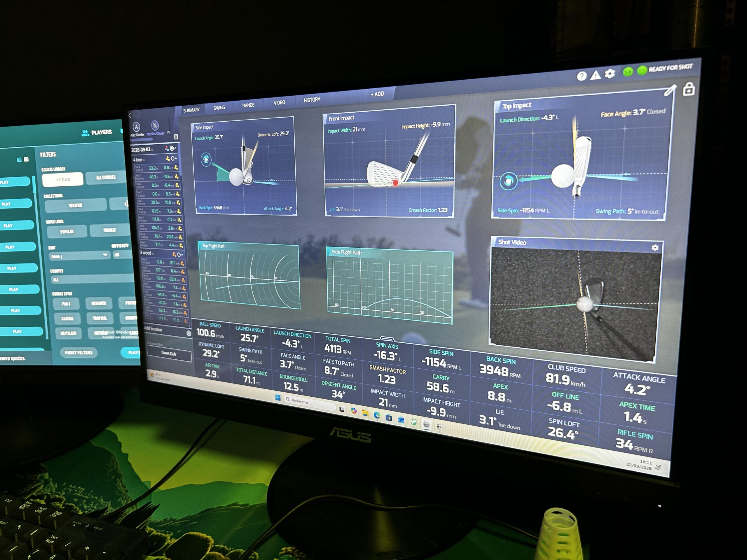Select player avatar Alex Gardie

pyautogui.click(x=137, y=127)
